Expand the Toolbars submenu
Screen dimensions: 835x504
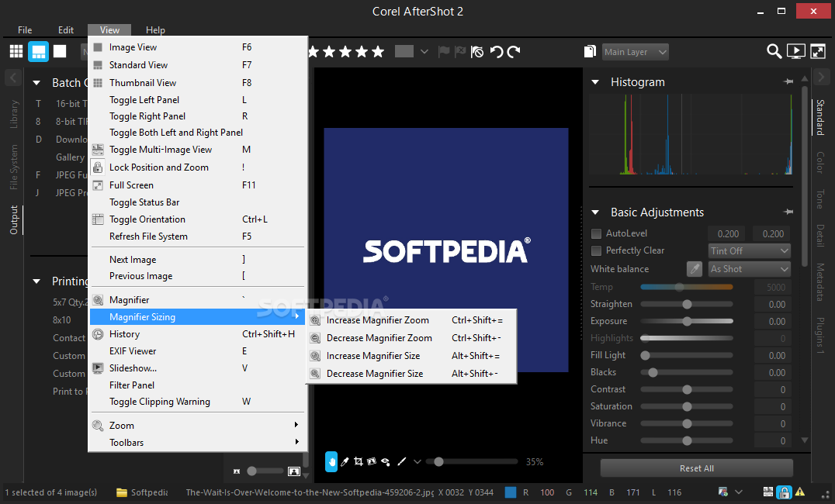click(199, 442)
